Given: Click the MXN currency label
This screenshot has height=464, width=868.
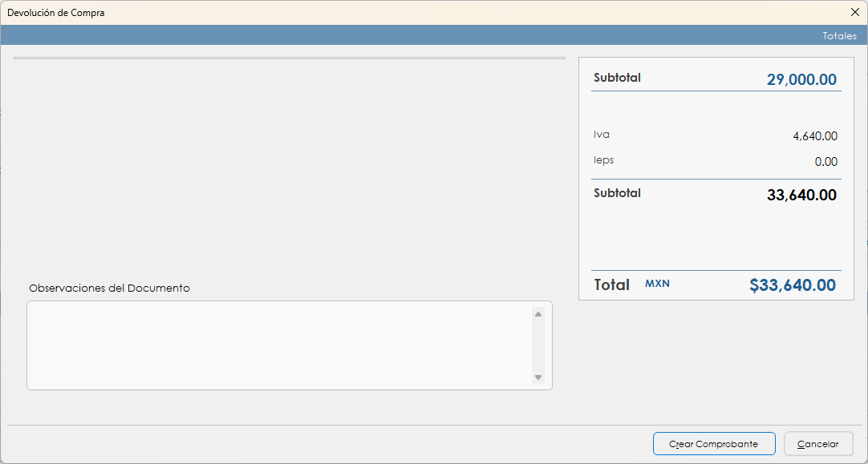Looking at the screenshot, I should pyautogui.click(x=657, y=284).
